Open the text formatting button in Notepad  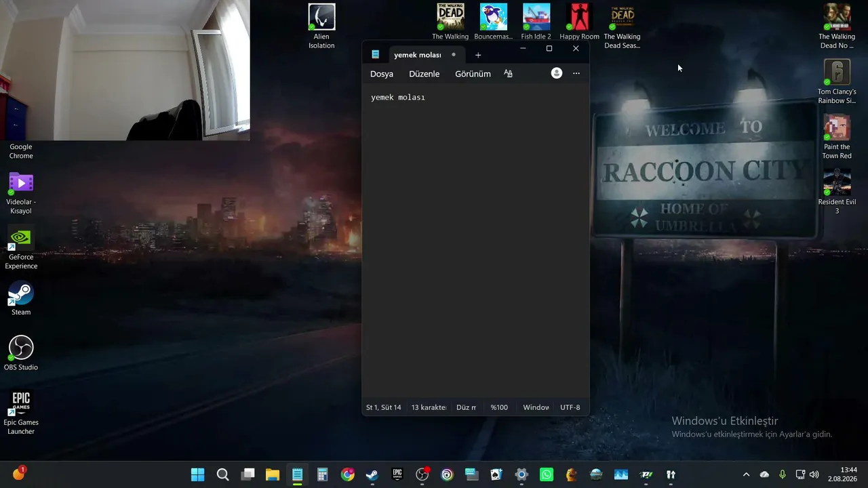coord(508,74)
